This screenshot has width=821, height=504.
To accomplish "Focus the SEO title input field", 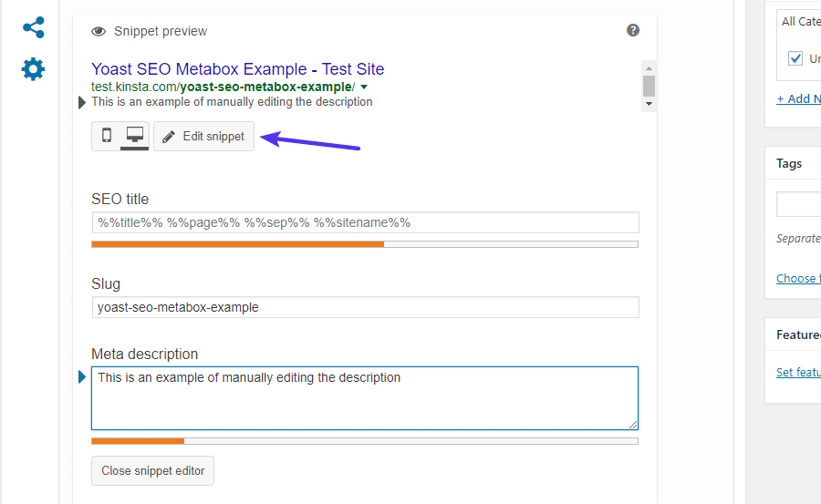I will [365, 222].
